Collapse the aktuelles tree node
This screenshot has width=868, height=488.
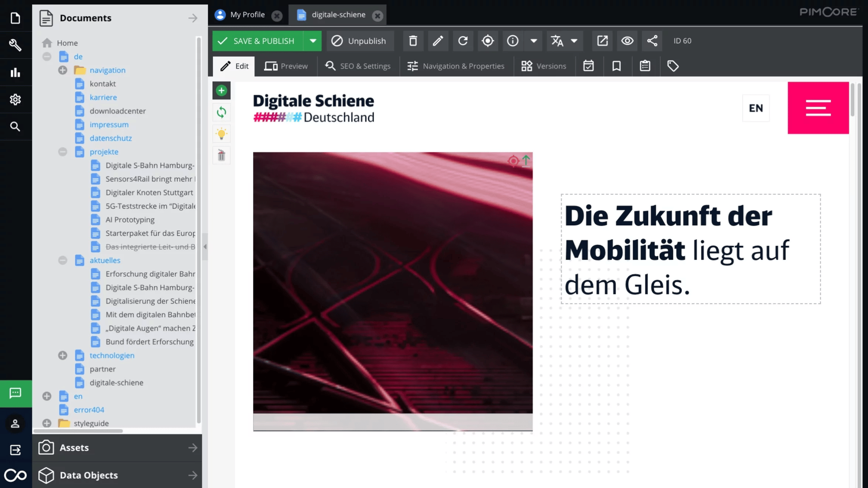point(62,260)
